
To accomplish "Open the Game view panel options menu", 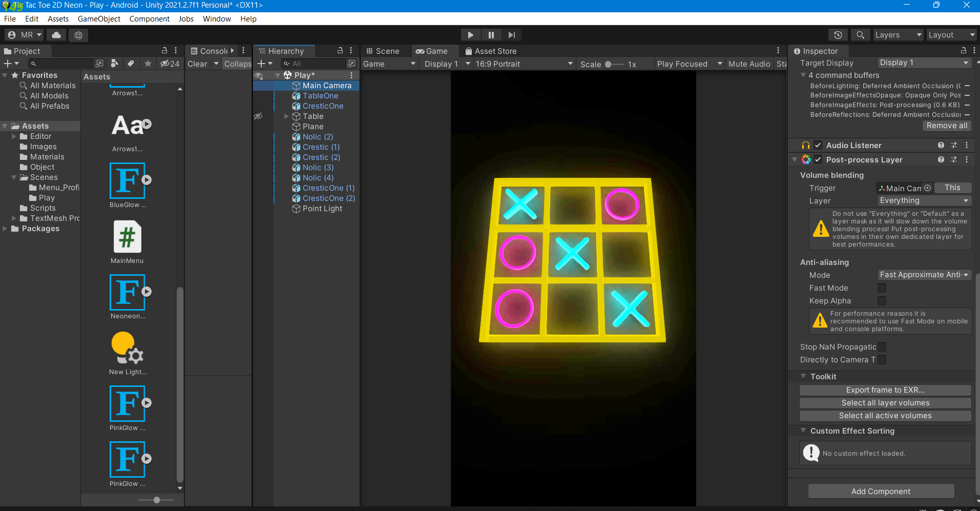I will pos(778,50).
